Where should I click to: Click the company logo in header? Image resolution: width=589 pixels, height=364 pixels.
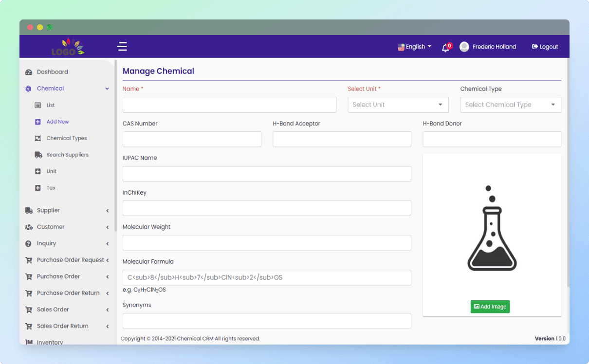tap(68, 47)
